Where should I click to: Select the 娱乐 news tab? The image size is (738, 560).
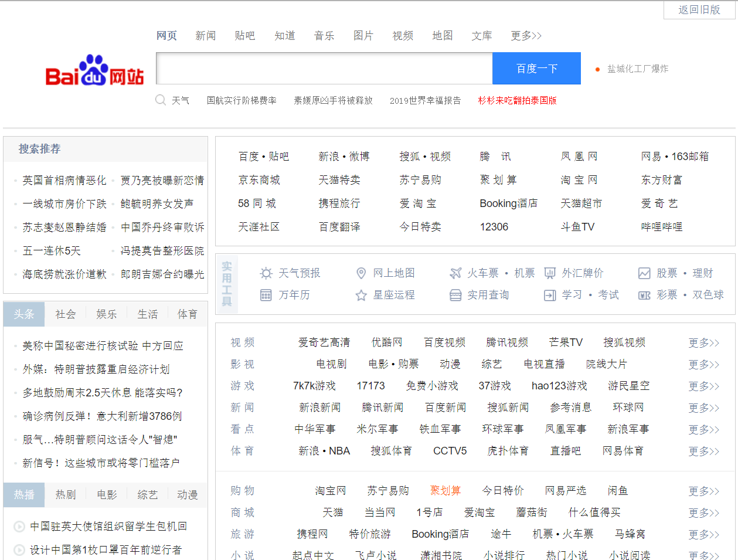tap(107, 314)
